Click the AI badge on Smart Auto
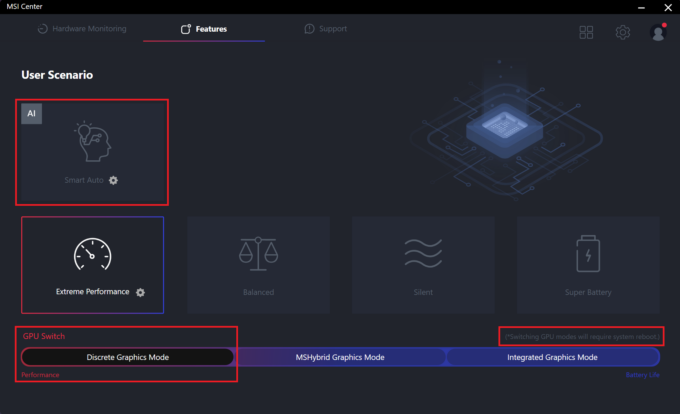The width and height of the screenshot is (680, 414). 32,114
